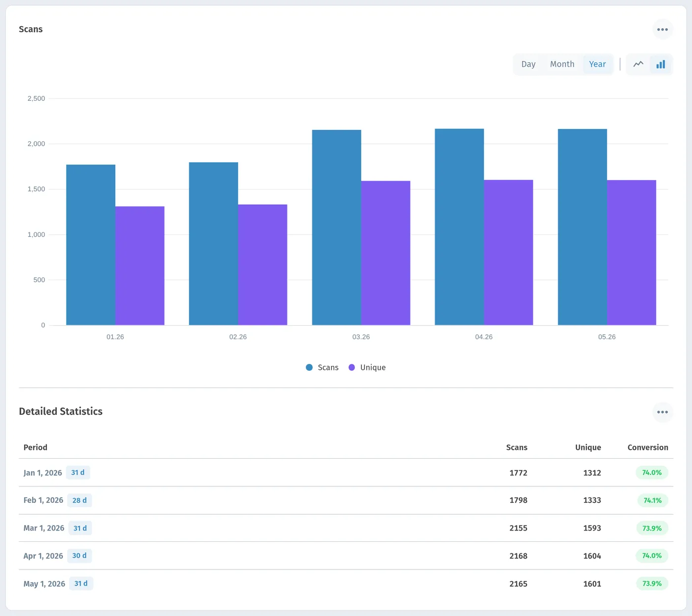
Task: Click the purple Unique bar for 04.26
Action: tap(509, 253)
